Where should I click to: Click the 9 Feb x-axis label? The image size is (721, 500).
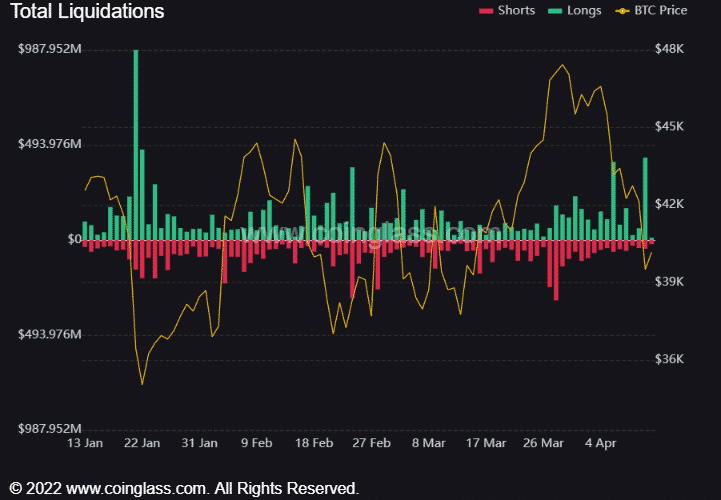pyautogui.click(x=257, y=443)
